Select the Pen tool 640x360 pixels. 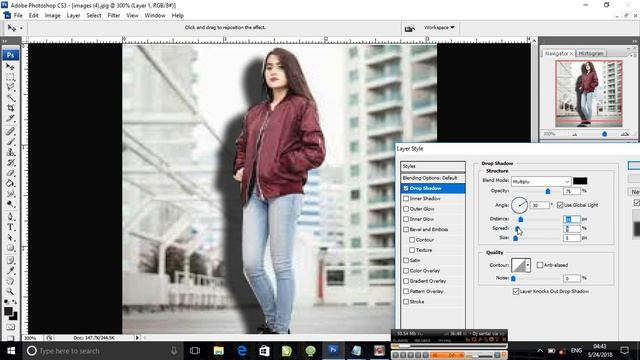click(10, 217)
